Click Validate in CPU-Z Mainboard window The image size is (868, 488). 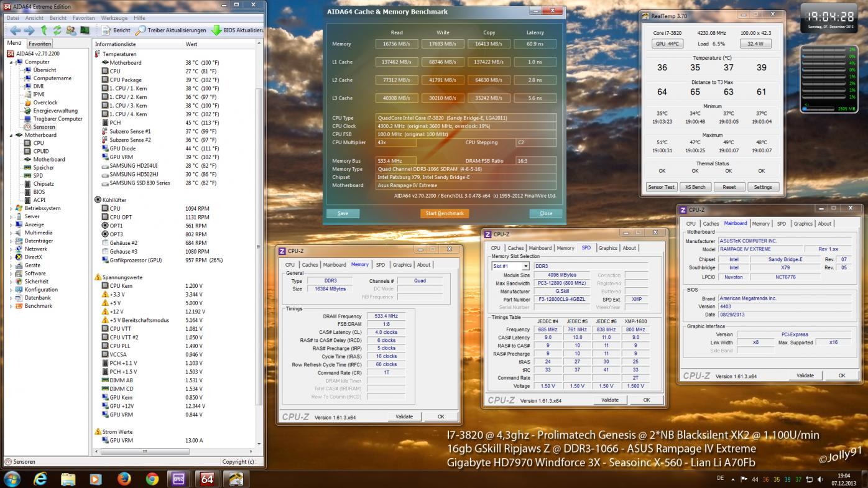click(805, 375)
